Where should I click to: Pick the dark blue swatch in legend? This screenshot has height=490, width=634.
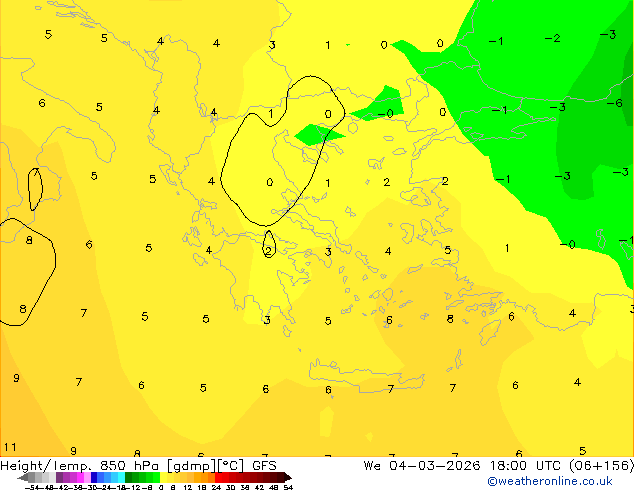94,478
